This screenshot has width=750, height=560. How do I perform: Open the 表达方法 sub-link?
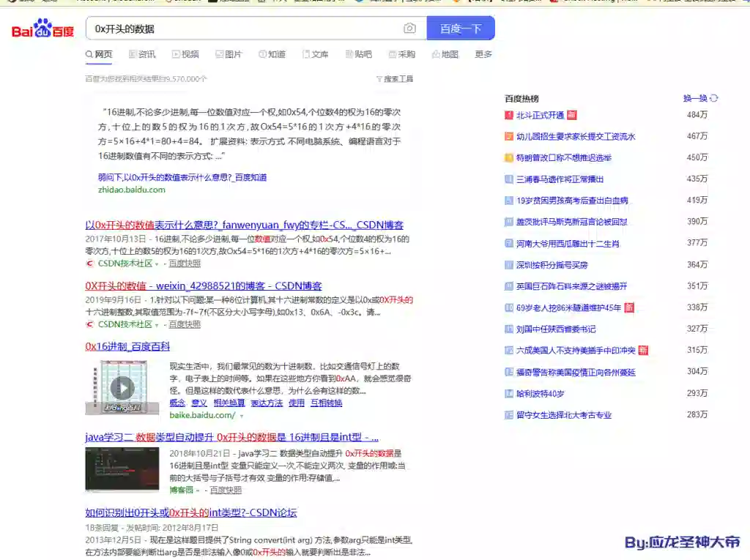(267, 403)
